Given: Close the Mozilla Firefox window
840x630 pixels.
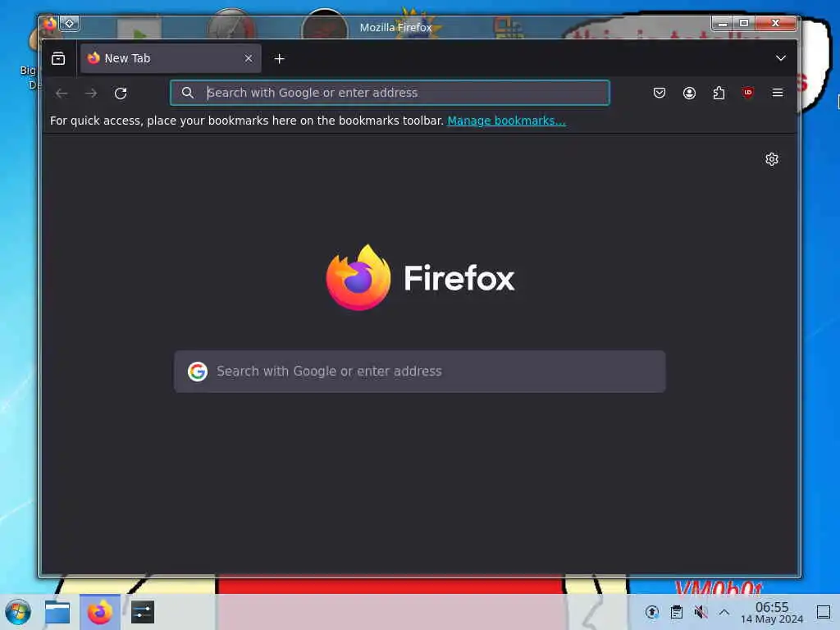Looking at the screenshot, I should click(x=776, y=23).
